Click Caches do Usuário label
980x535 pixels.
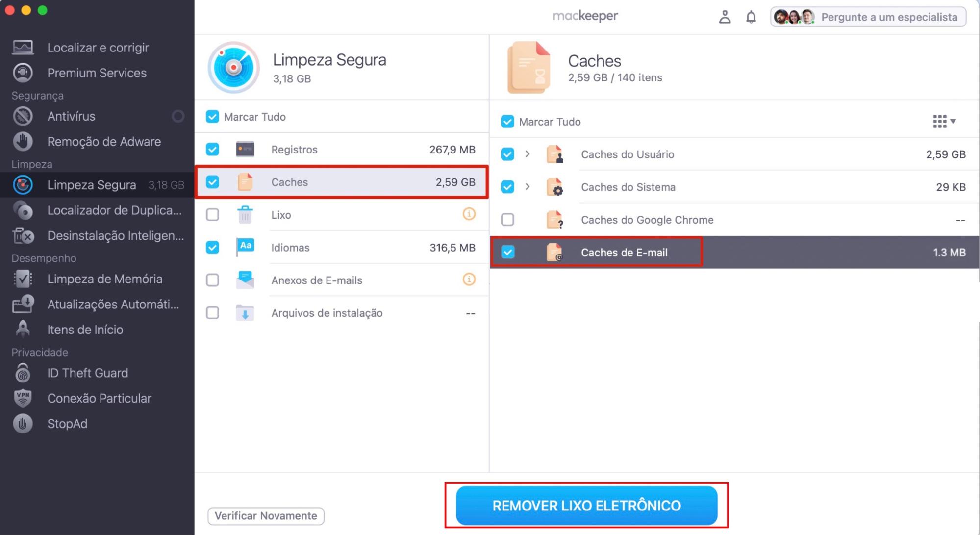[x=628, y=154]
